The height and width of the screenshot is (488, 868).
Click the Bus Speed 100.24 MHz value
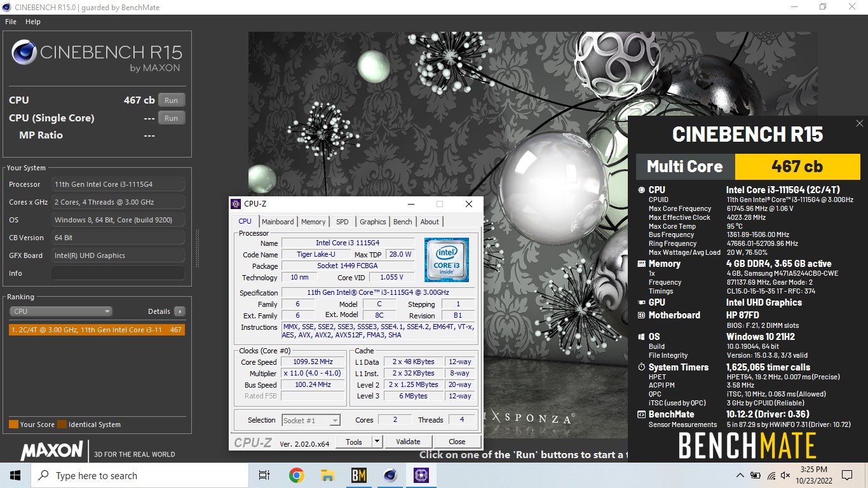pyautogui.click(x=313, y=384)
